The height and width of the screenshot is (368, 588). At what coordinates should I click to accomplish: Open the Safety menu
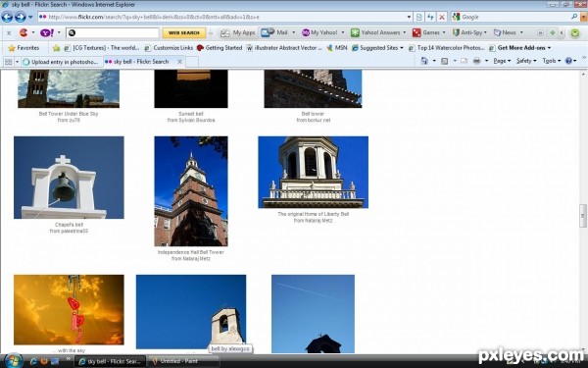(x=526, y=61)
